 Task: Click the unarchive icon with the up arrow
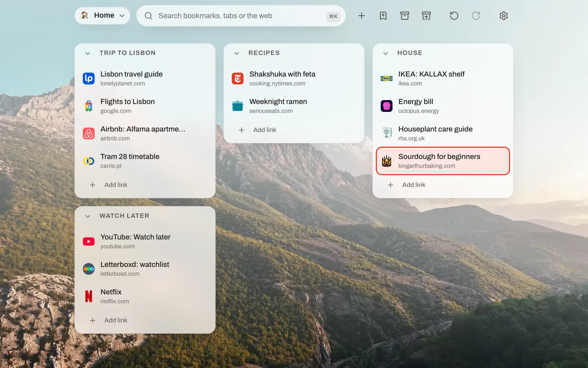click(426, 16)
